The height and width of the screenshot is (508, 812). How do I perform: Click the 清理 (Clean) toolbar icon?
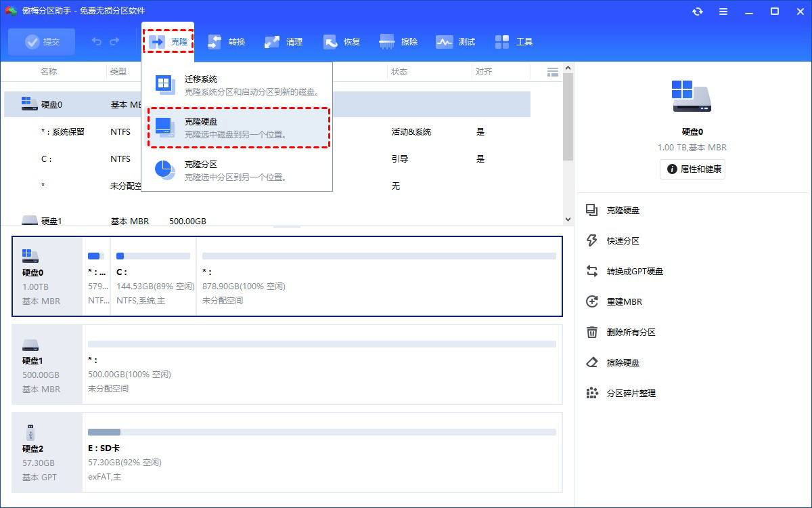tap(284, 41)
